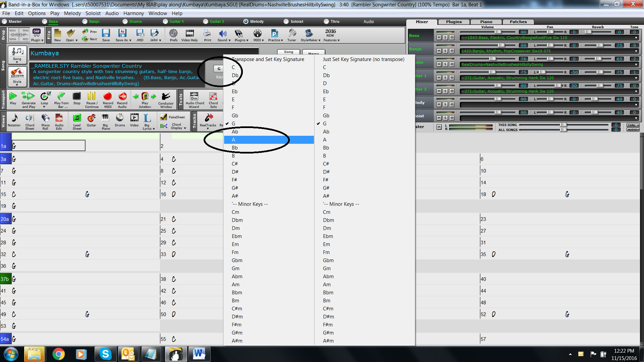The width and height of the screenshot is (644, 362).
Task: Mute the Bass track in mixer
Action: click(439, 38)
